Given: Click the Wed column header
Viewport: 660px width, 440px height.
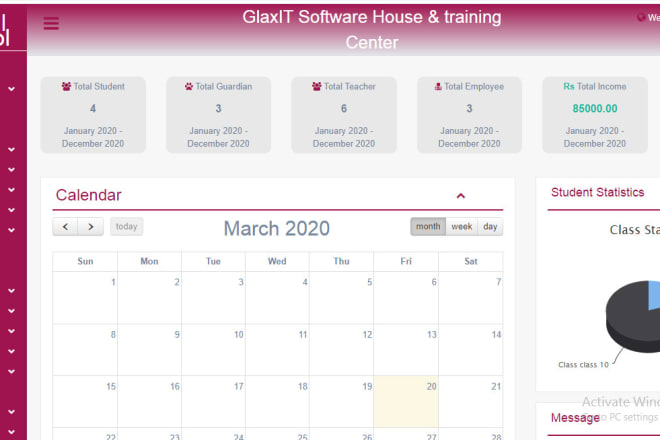Looking at the screenshot, I should (x=277, y=261).
